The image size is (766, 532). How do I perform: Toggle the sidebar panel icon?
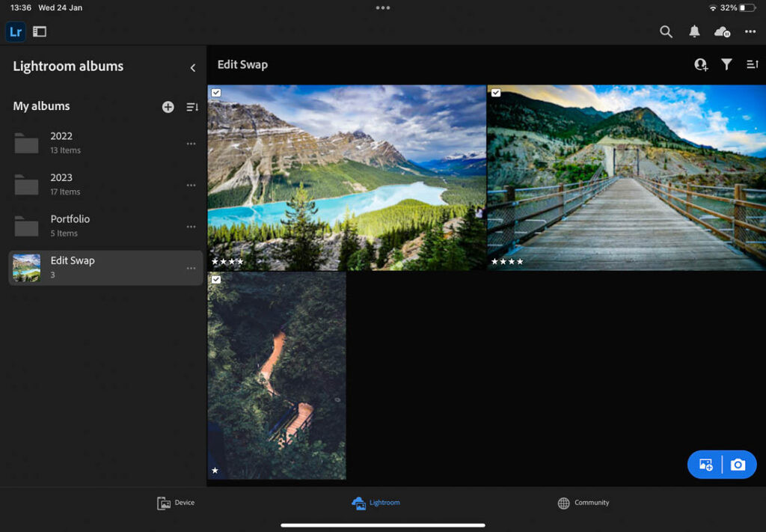click(40, 31)
